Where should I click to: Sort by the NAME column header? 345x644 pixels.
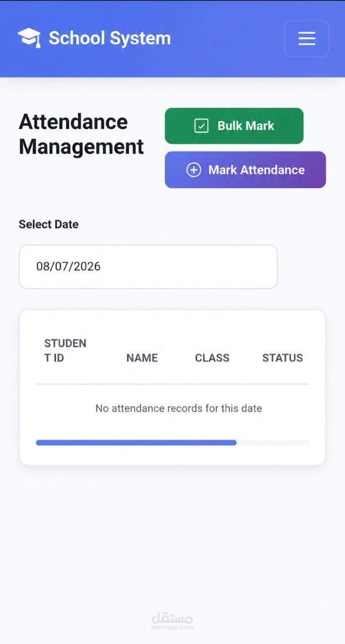tap(142, 358)
